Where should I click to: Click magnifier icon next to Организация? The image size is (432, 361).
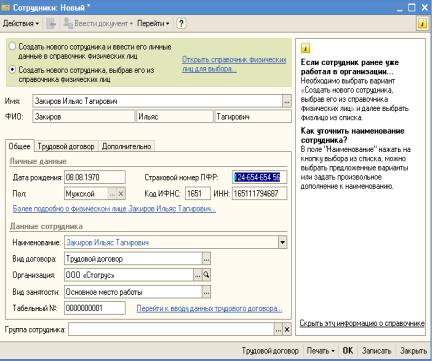click(x=206, y=275)
